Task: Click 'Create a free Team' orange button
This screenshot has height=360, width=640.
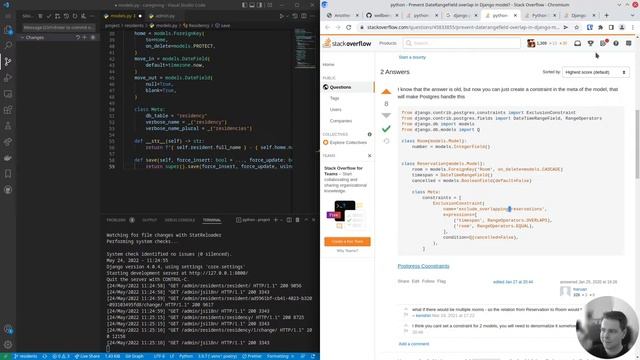Action: tap(347, 242)
